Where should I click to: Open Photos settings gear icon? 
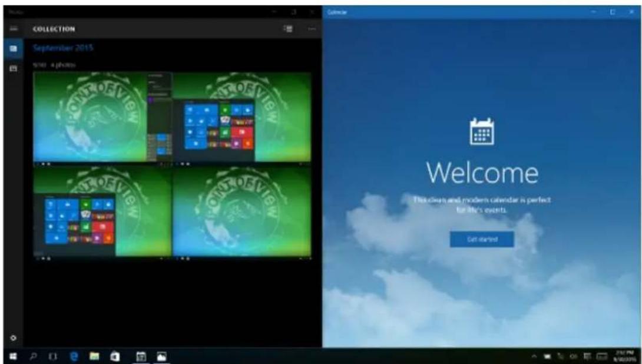click(14, 338)
